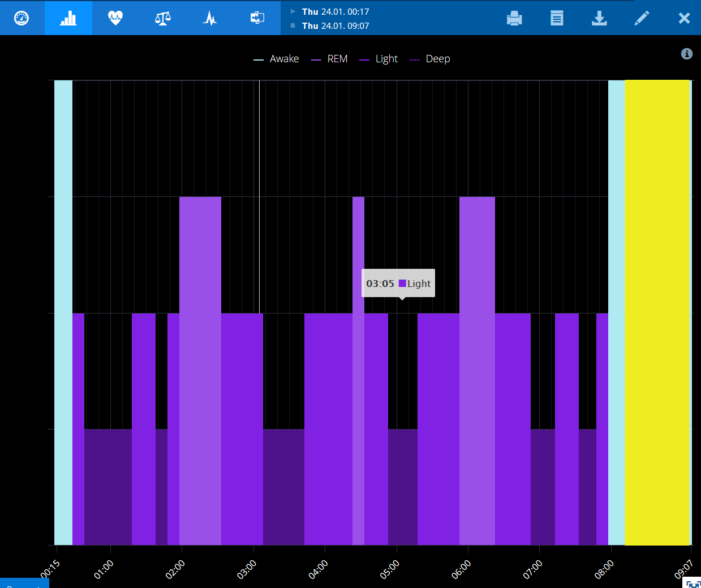Close the sleep chart view
Viewport: 701px width, 588px height.
pyautogui.click(x=684, y=18)
